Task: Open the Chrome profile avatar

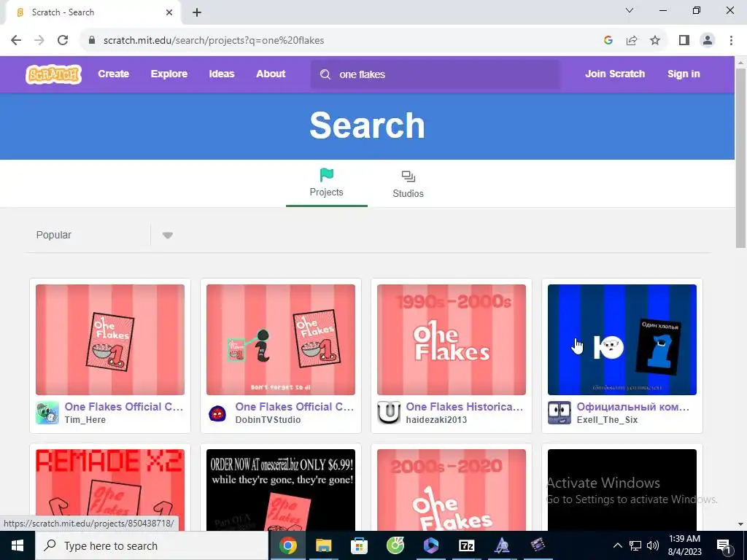Action: point(708,40)
